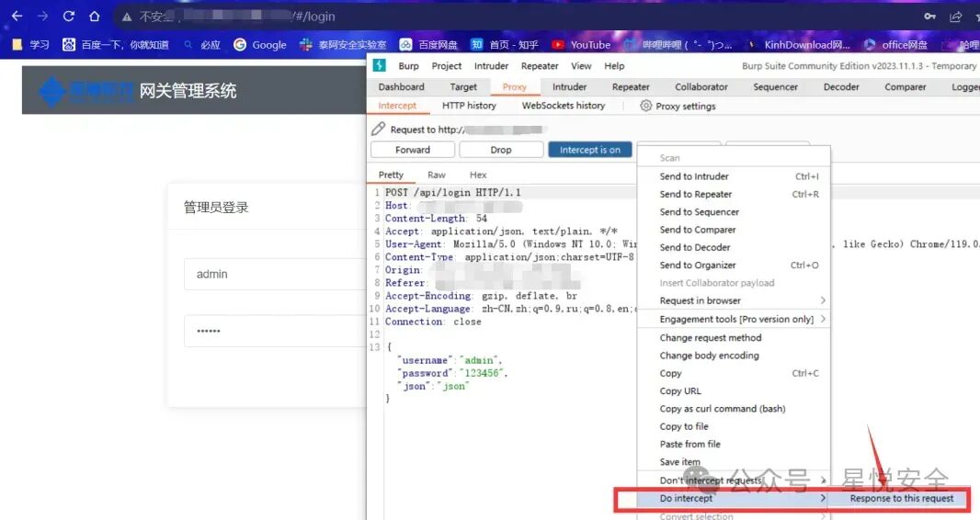Drop the intercepted request
This screenshot has width=980, height=520.
click(501, 150)
